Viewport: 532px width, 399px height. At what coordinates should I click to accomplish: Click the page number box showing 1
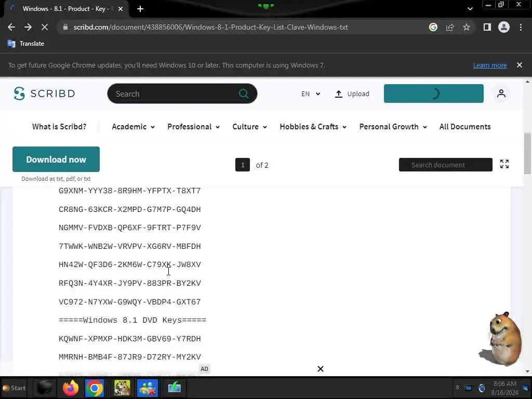click(x=243, y=165)
